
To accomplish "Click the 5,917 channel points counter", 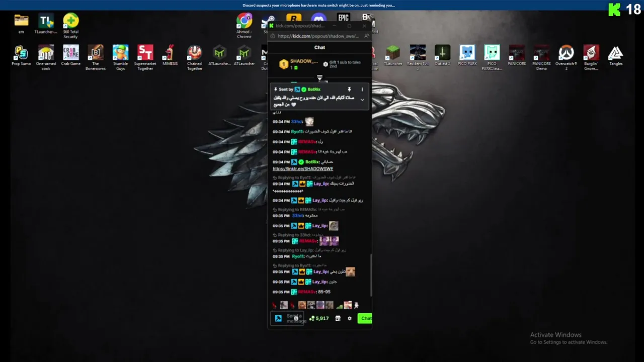I will pyautogui.click(x=319, y=318).
